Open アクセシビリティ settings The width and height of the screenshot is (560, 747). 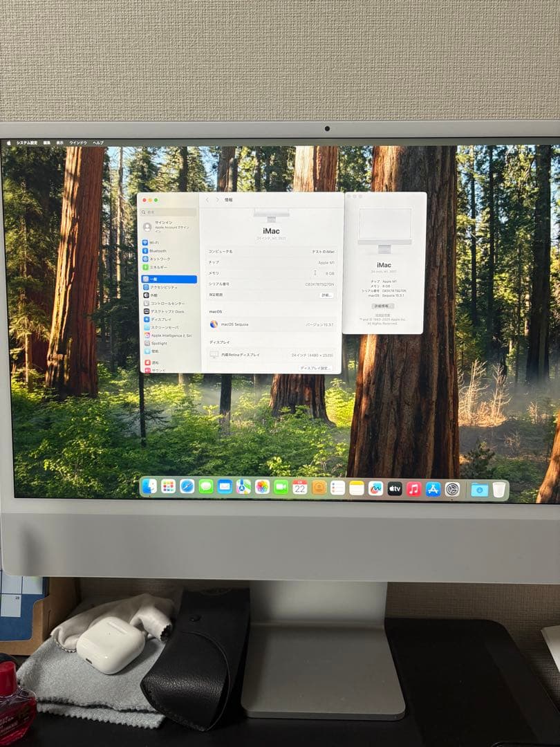(169, 288)
